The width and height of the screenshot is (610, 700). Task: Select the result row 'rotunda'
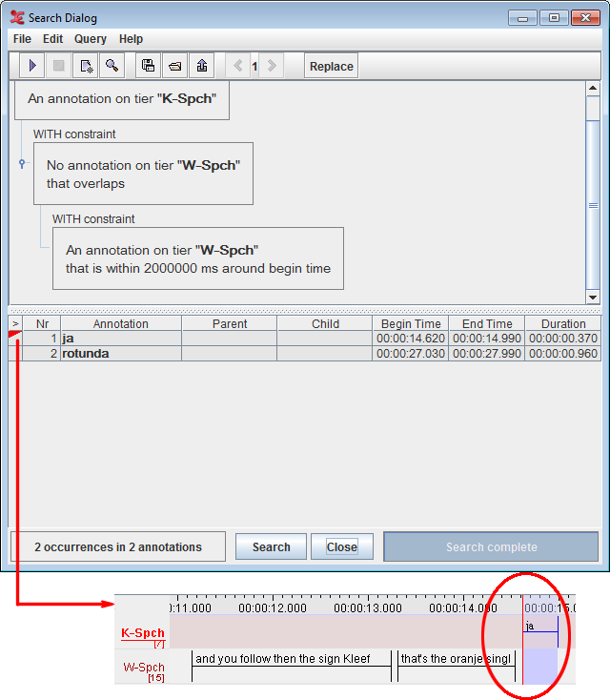tap(305, 354)
